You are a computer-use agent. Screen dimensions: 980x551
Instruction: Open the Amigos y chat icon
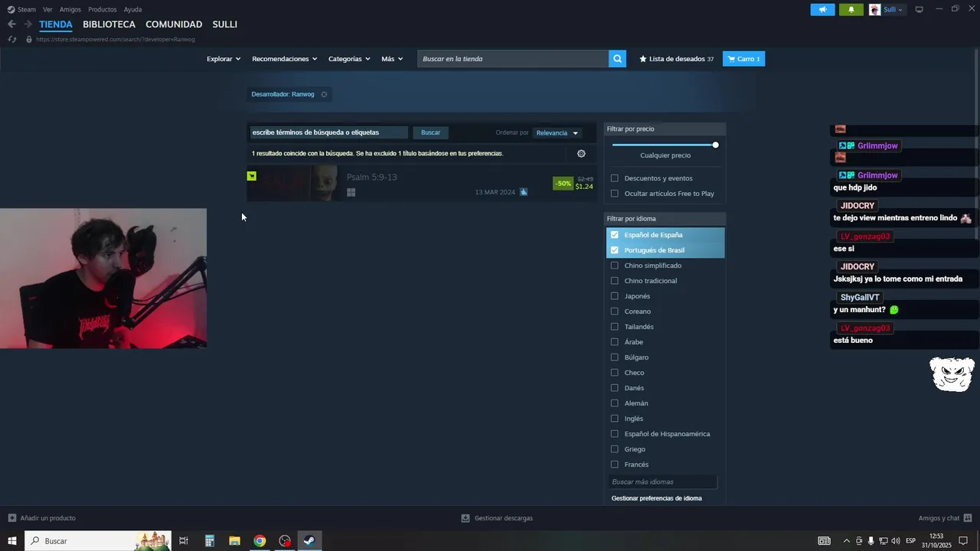coord(968,518)
